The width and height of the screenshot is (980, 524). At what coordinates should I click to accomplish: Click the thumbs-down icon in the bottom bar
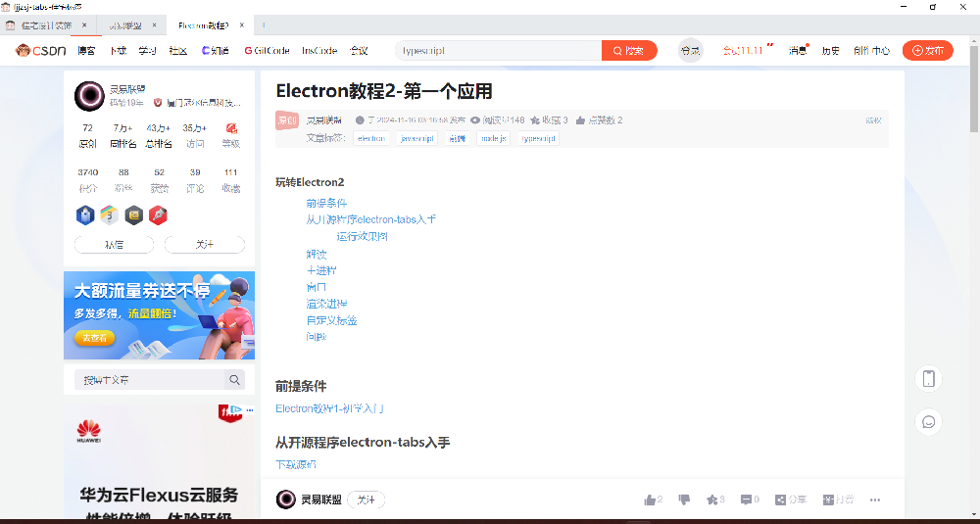click(x=684, y=500)
